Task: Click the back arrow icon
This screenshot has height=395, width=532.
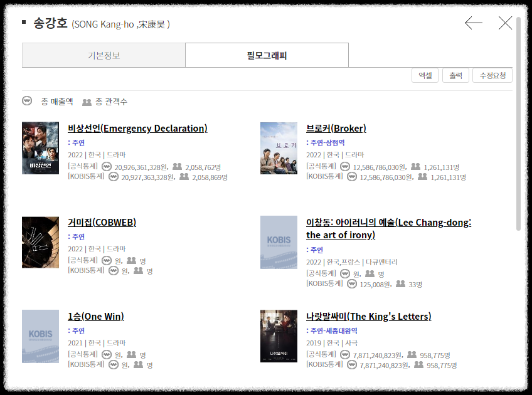Action: tap(474, 23)
